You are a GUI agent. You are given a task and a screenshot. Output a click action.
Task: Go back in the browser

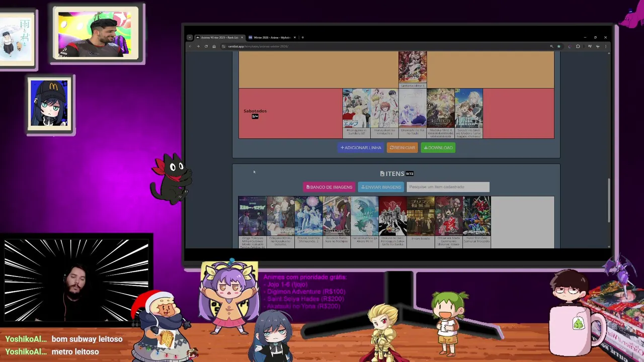pyautogui.click(x=190, y=46)
